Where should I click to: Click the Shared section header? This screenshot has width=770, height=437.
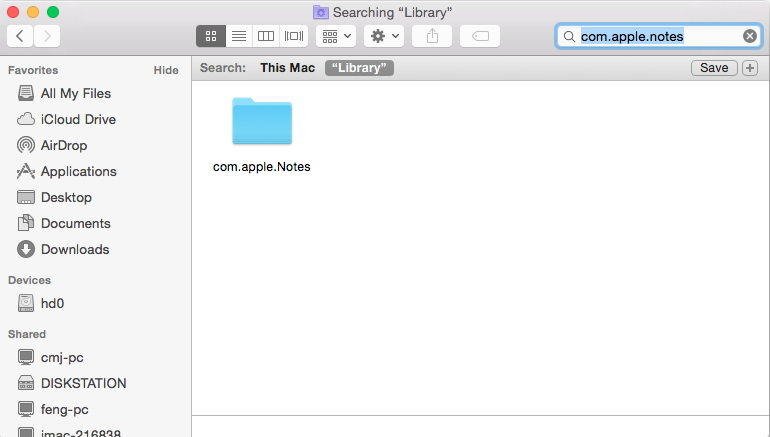(27, 334)
